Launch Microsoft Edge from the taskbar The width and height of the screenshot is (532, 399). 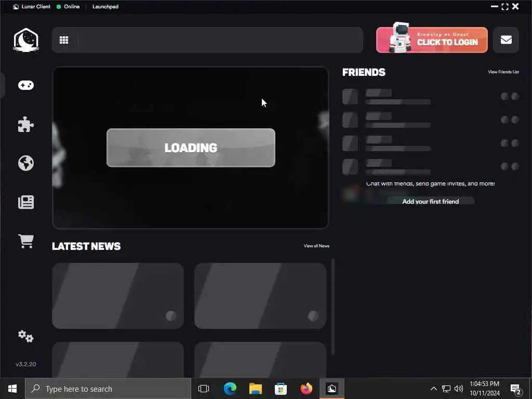click(230, 389)
